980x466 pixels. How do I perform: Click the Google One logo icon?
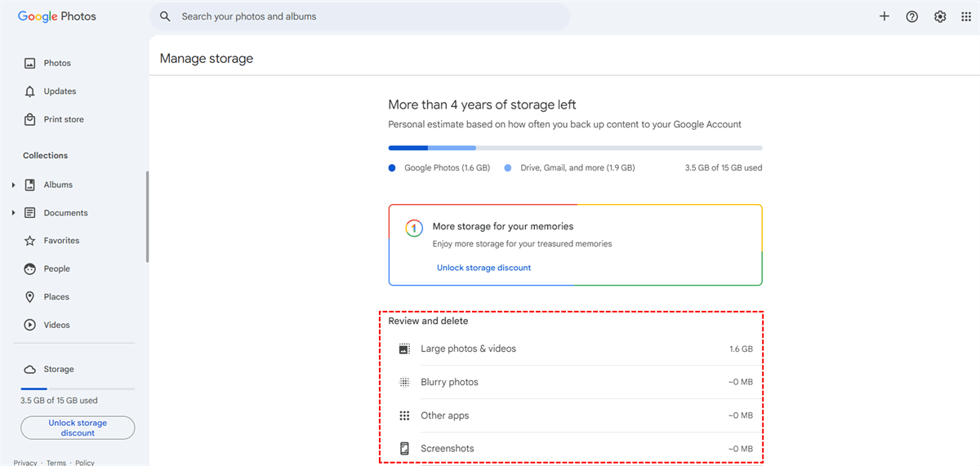pyautogui.click(x=414, y=228)
